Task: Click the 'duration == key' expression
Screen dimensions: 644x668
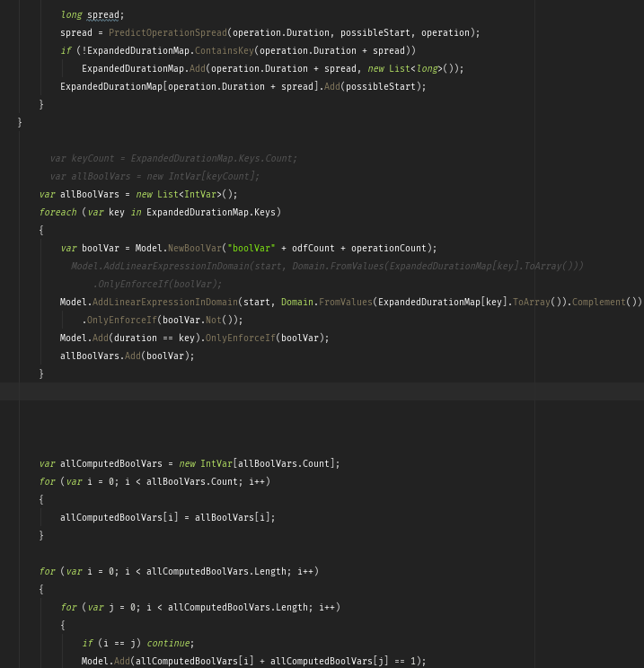Action: [x=154, y=338]
